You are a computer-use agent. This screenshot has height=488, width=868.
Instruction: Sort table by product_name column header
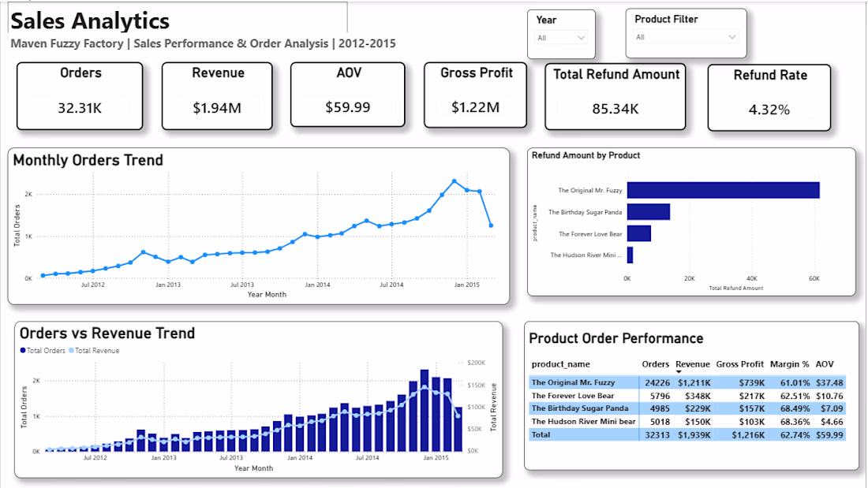[561, 364]
